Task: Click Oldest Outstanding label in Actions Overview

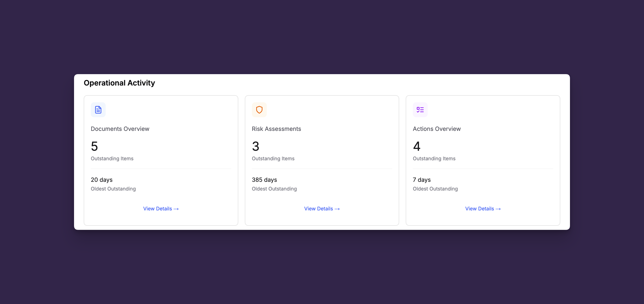Action: click(435, 189)
